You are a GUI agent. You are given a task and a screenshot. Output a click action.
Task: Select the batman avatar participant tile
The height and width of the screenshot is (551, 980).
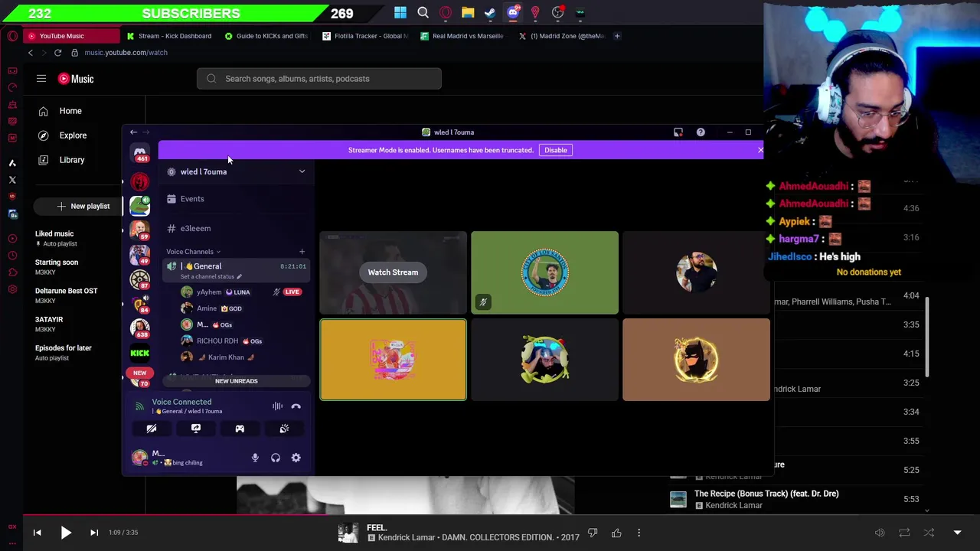696,360
